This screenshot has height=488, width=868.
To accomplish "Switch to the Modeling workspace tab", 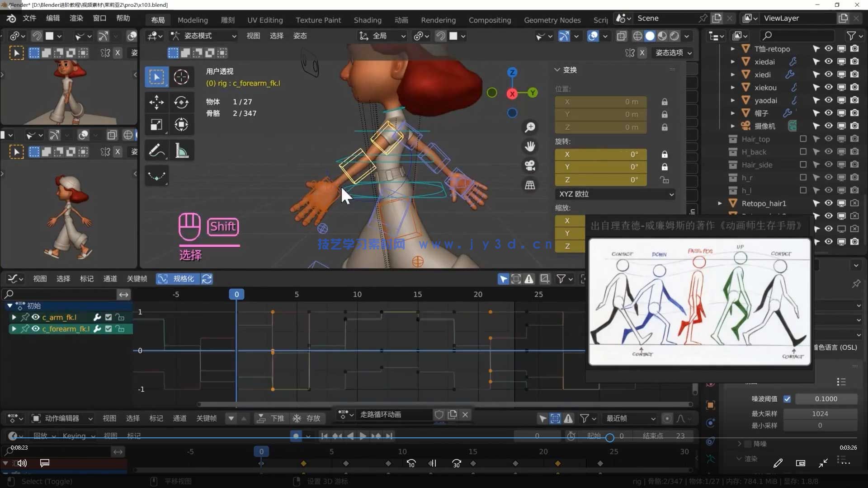I will tap(193, 20).
